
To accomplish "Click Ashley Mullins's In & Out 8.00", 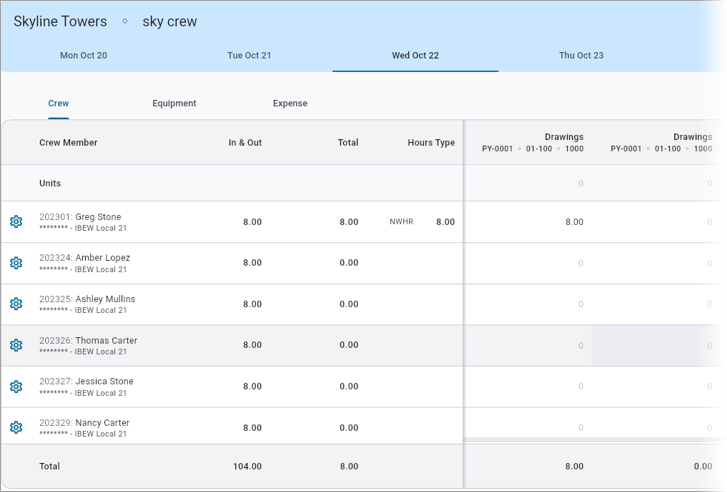I will (252, 304).
